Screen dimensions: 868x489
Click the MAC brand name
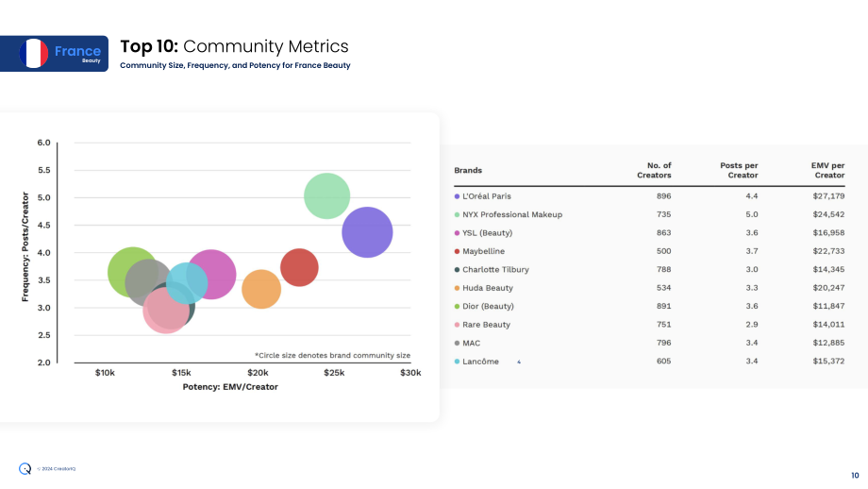click(x=471, y=344)
